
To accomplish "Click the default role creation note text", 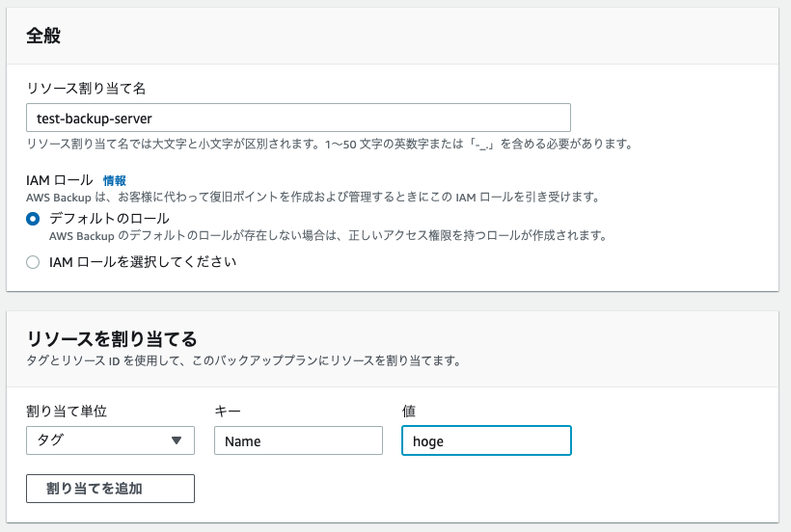I will point(328,235).
